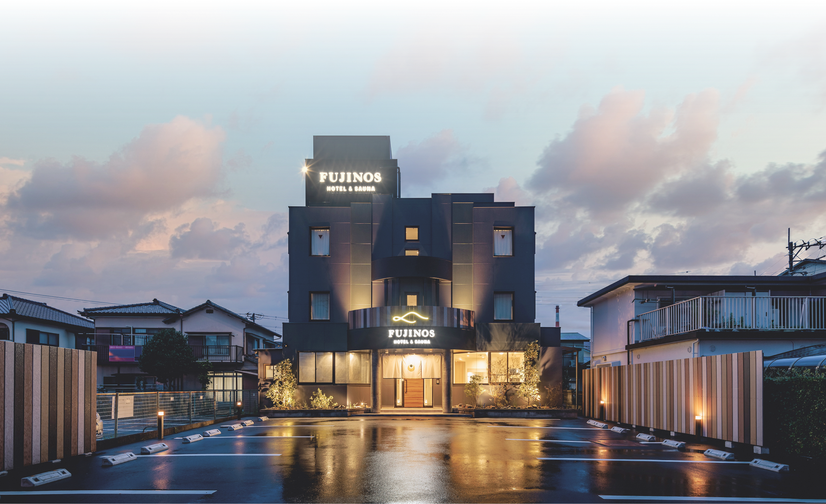Click the hotel's wooden entrance door
This screenshot has height=504, width=826.
tap(413, 392)
